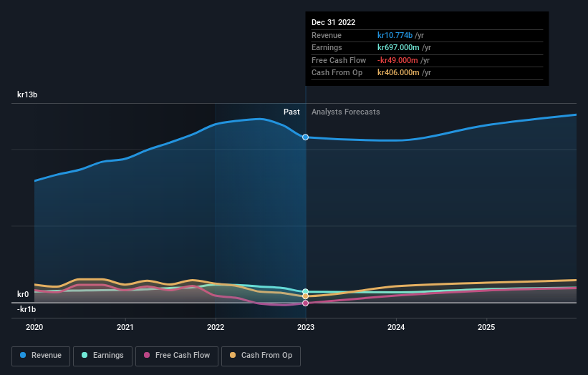Select the 2025 x-axis label
The height and width of the screenshot is (375, 588).
[486, 327]
